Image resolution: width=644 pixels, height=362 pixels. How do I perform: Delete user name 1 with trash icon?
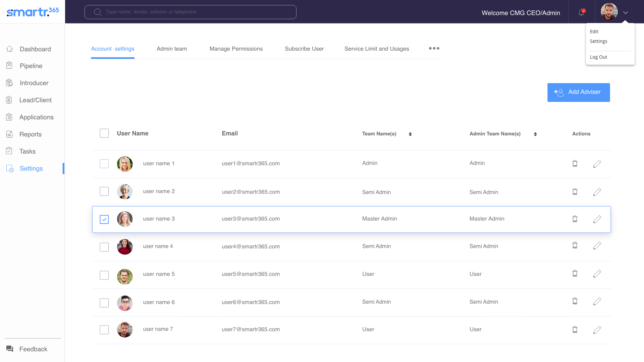pyautogui.click(x=575, y=164)
